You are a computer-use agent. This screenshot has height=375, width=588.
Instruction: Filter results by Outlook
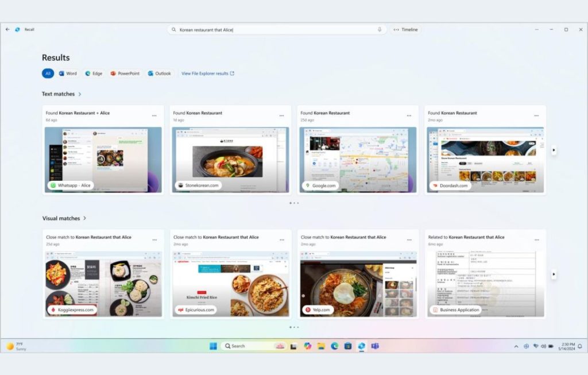pos(159,74)
